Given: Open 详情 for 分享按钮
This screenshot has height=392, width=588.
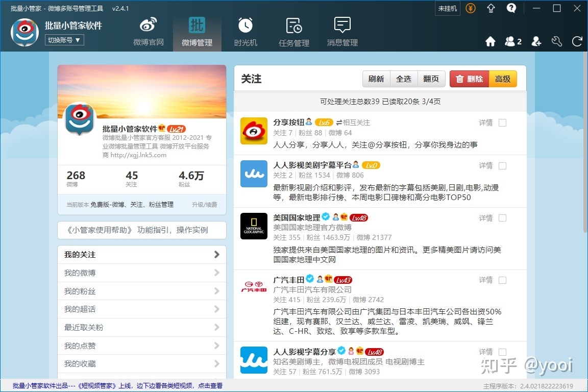Looking at the screenshot, I should click(486, 122).
